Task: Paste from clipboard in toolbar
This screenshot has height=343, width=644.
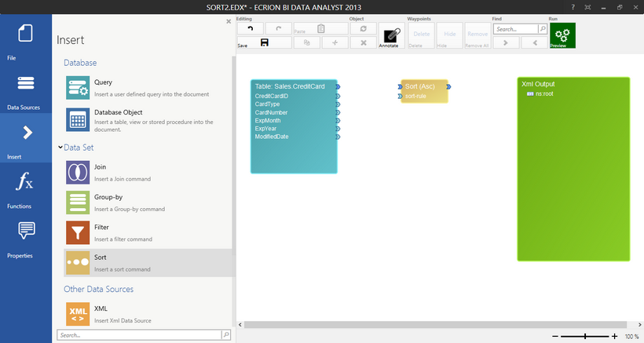Action: 320,28
